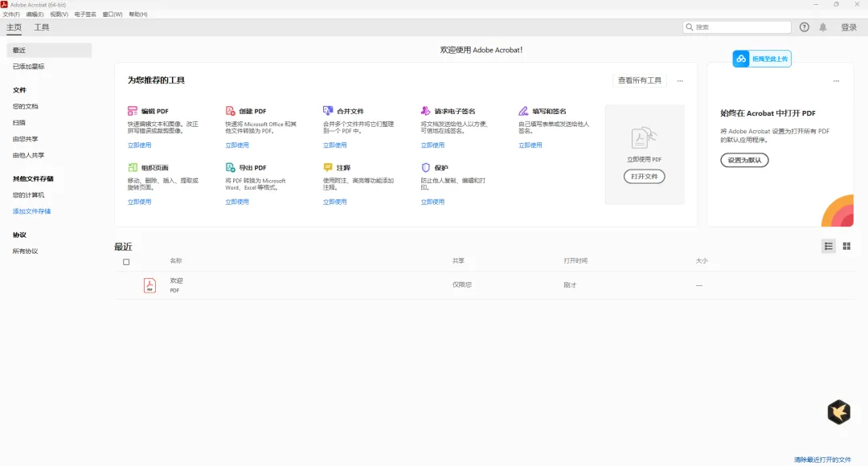This screenshot has width=868, height=466.
Task: Click the 共享 column header
Action: [458, 260]
